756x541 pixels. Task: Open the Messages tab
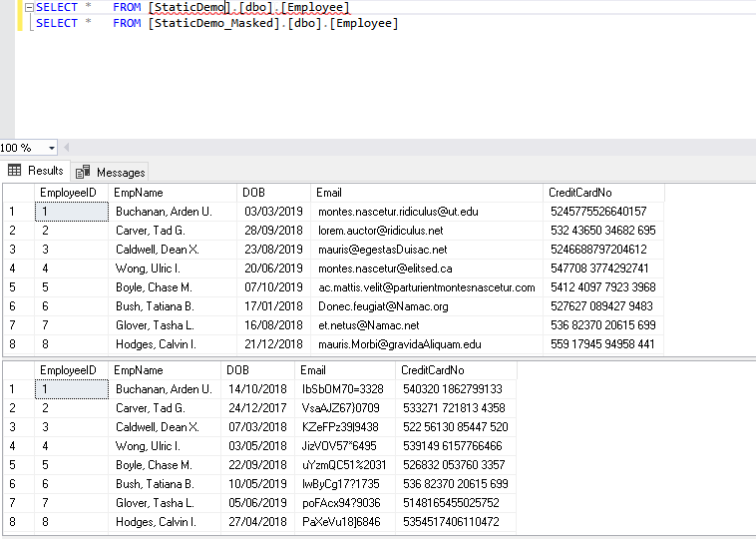click(120, 172)
